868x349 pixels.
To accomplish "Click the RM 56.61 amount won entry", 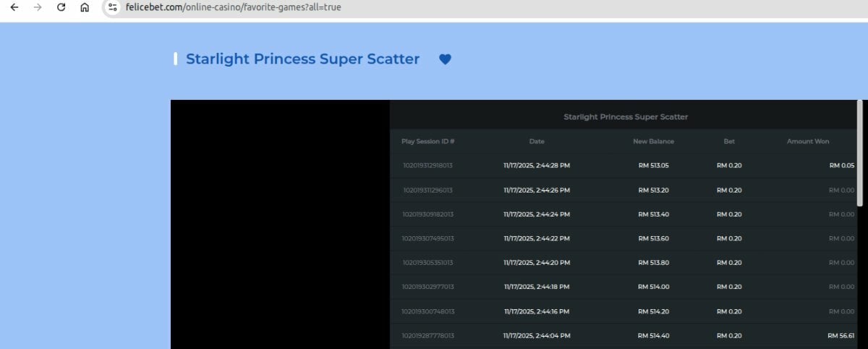I will pyautogui.click(x=841, y=336).
